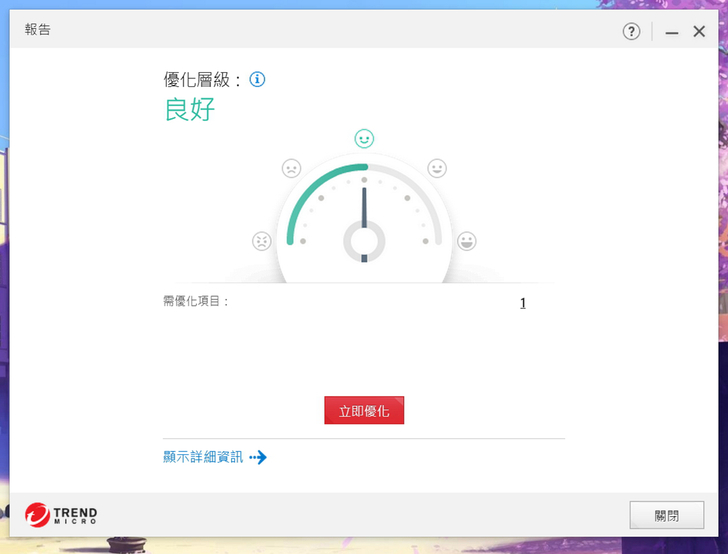This screenshot has height=554, width=728.
Task: Click the Trend Micro logo
Action: (x=62, y=515)
